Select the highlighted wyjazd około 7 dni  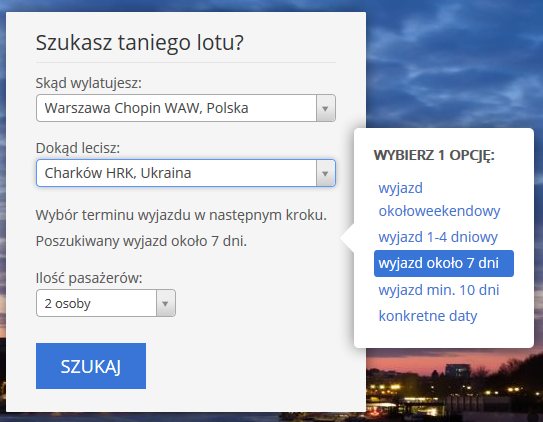click(444, 263)
